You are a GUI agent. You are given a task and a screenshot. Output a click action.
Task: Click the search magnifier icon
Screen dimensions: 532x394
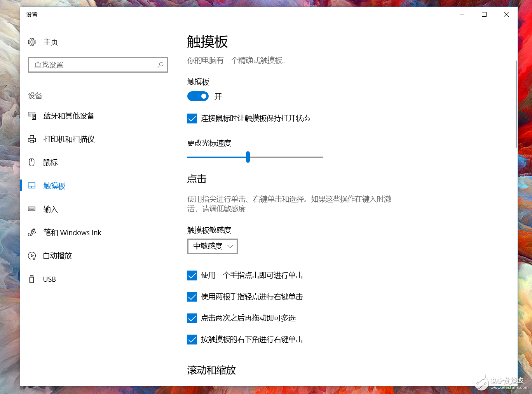[160, 65]
